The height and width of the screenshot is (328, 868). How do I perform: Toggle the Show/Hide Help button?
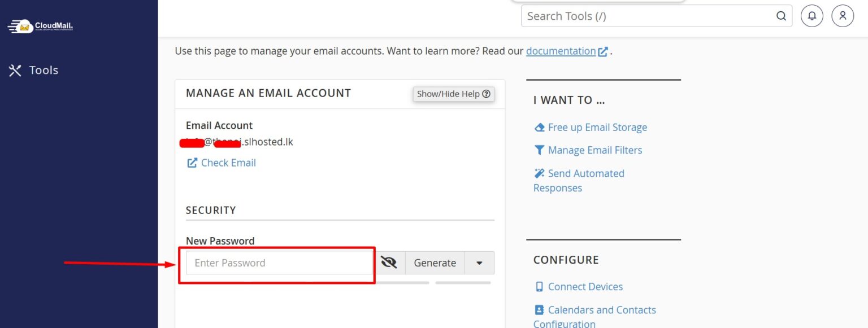(453, 94)
